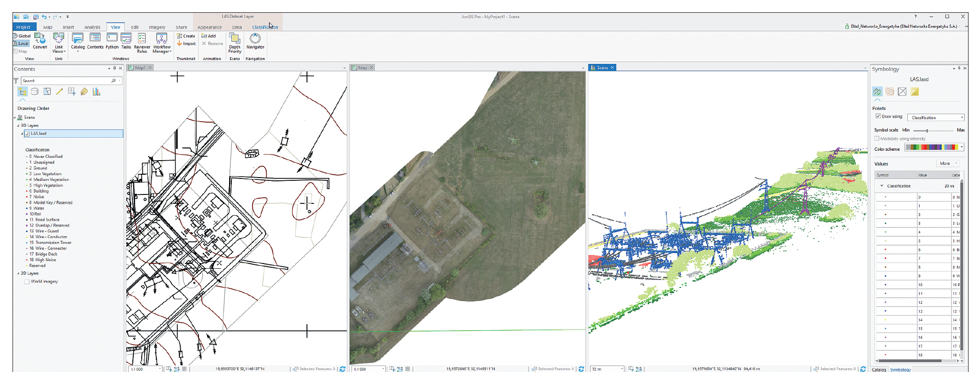
Task: List layers by data source
Action: pyautogui.click(x=35, y=92)
